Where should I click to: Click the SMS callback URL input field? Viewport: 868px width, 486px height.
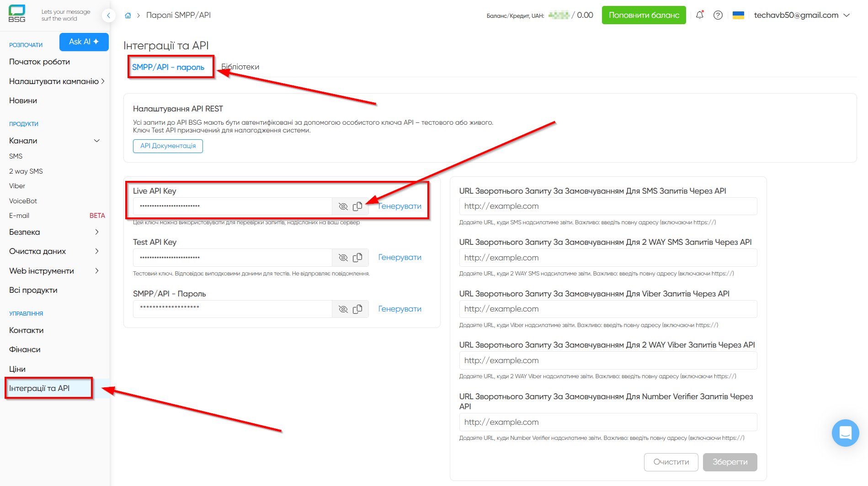pos(608,206)
